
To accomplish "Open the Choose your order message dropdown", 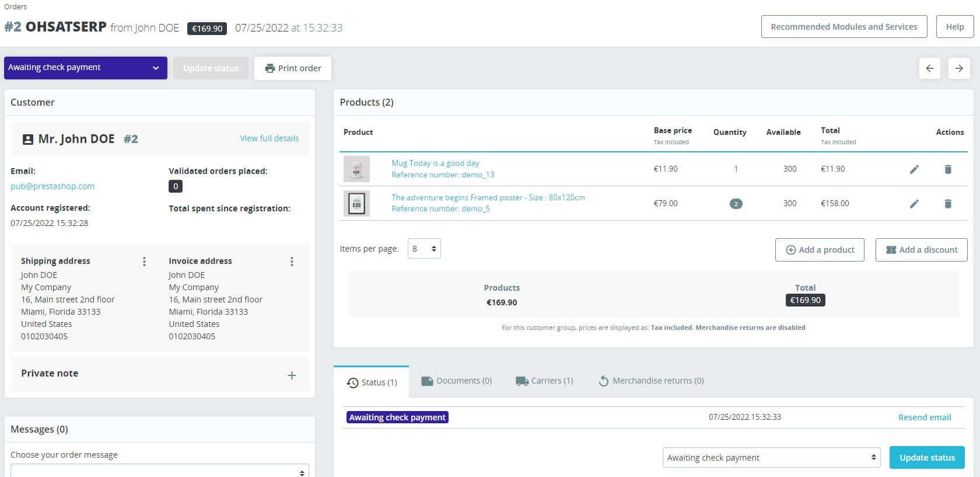I will 159,471.
